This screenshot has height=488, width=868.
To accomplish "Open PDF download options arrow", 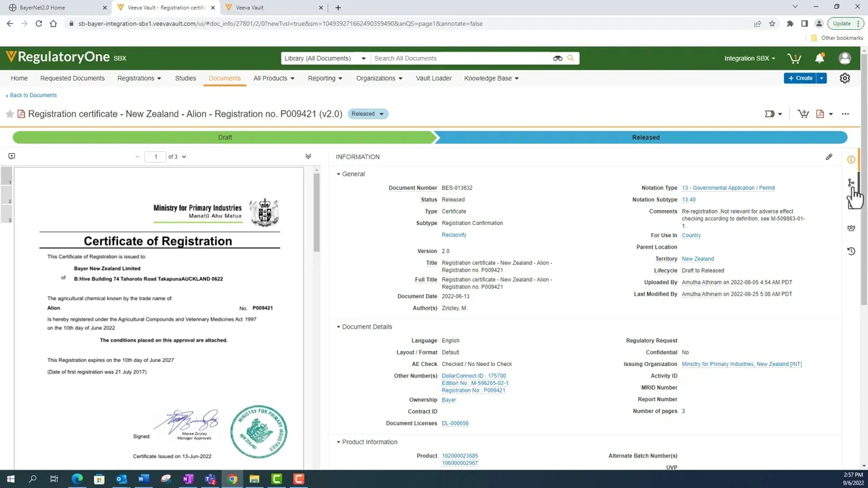I will (x=831, y=114).
